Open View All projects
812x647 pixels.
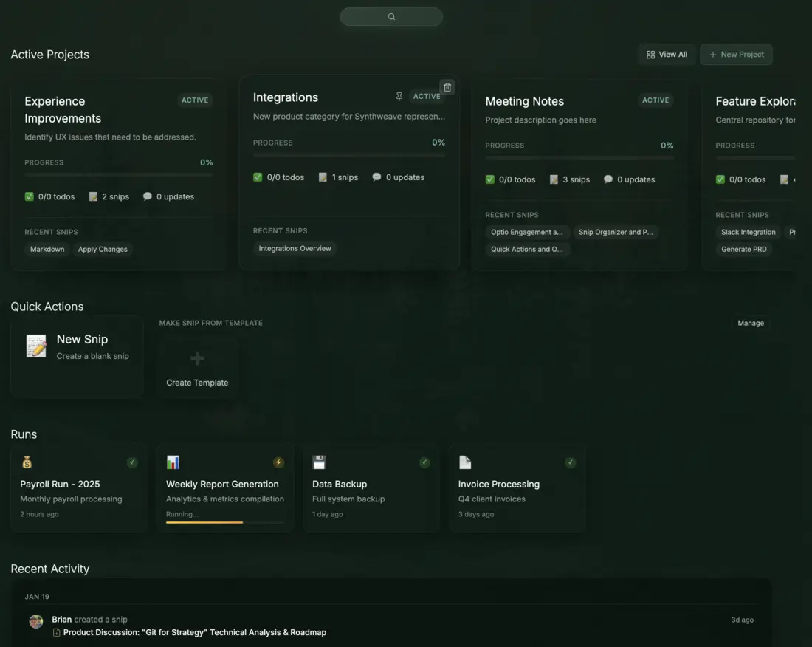coord(667,54)
